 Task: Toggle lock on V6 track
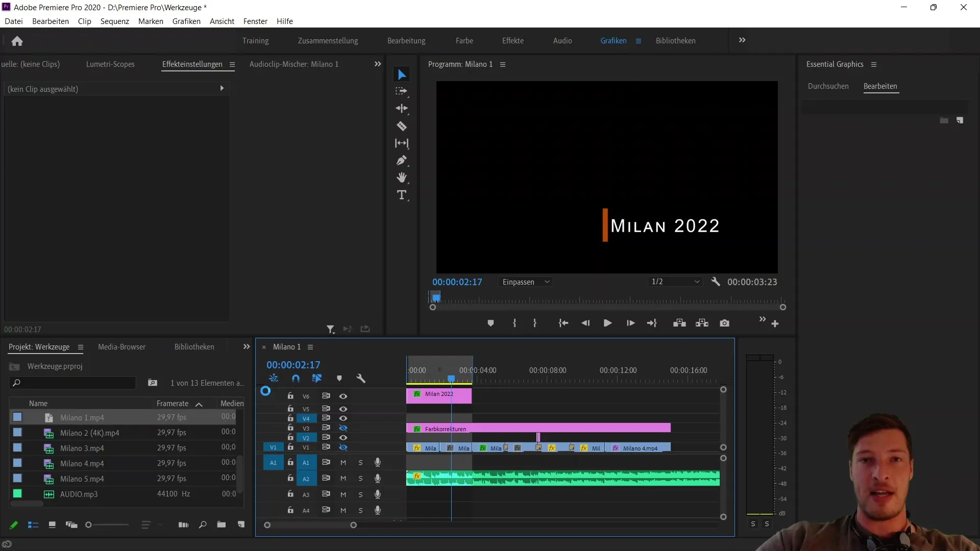coord(290,396)
